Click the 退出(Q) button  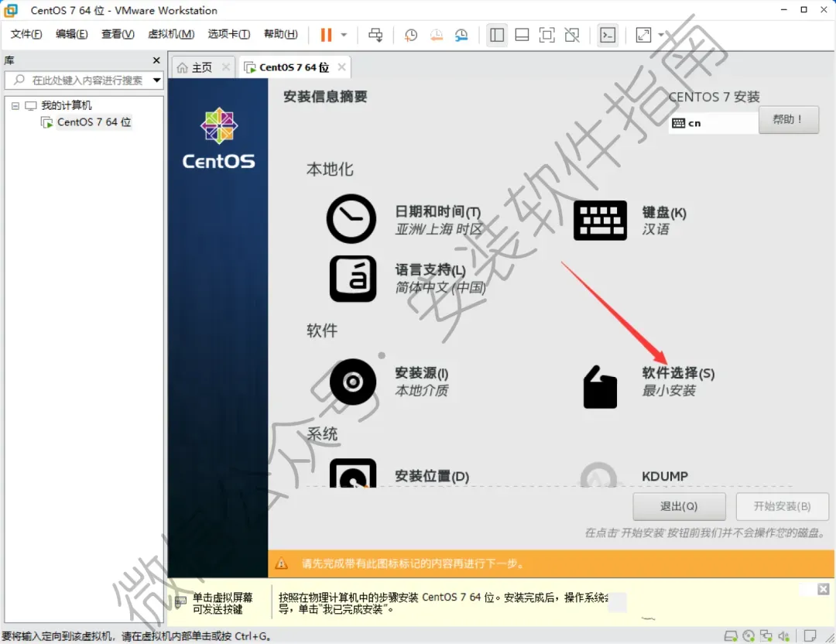(x=679, y=506)
